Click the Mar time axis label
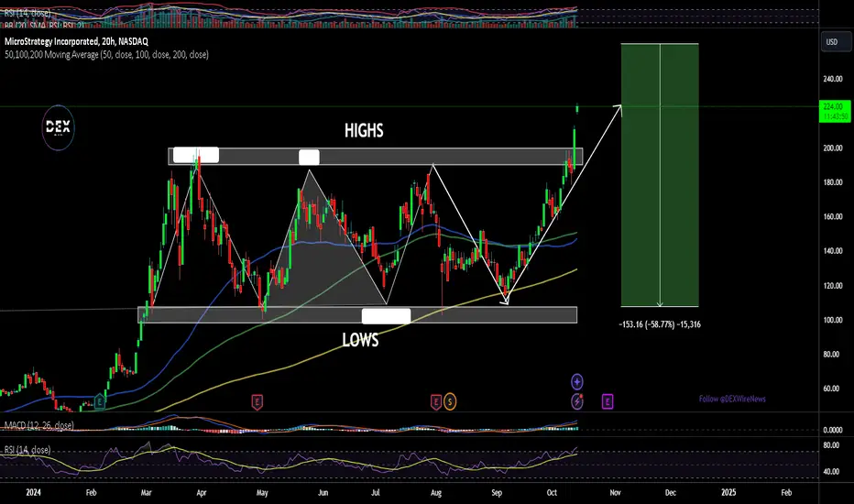Image resolution: width=854 pixels, height=504 pixels. tap(146, 493)
